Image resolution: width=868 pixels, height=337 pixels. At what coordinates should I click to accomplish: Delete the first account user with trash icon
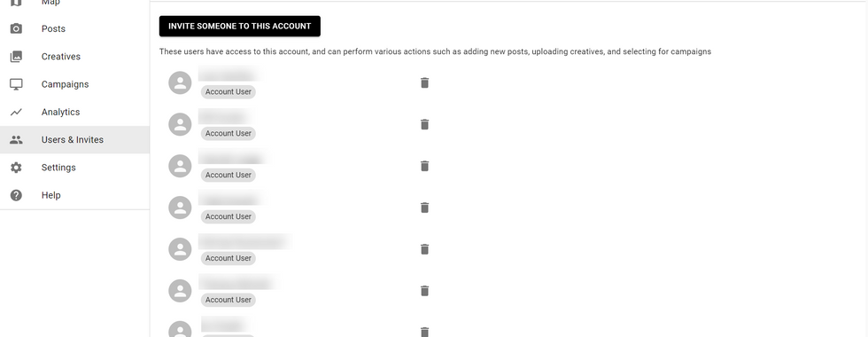[424, 83]
